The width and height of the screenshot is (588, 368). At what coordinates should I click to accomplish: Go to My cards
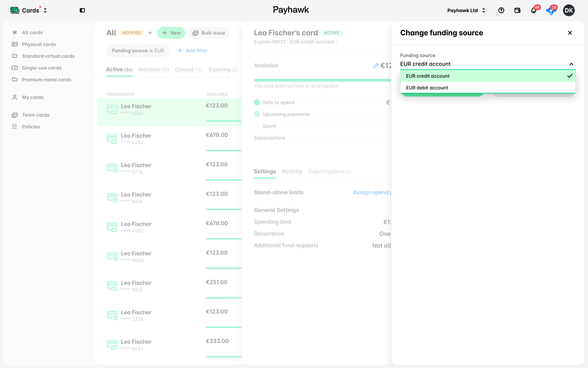(x=33, y=97)
